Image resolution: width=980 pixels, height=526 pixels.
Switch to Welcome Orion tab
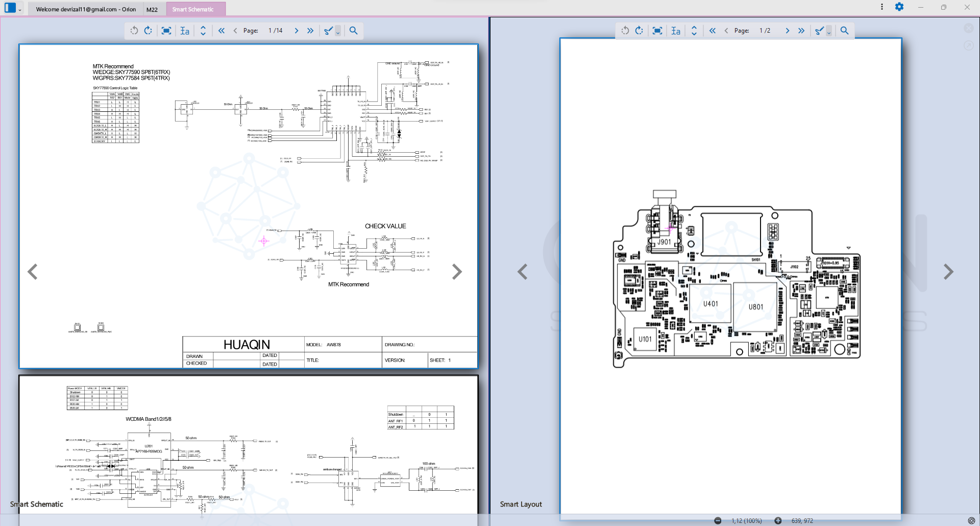86,9
